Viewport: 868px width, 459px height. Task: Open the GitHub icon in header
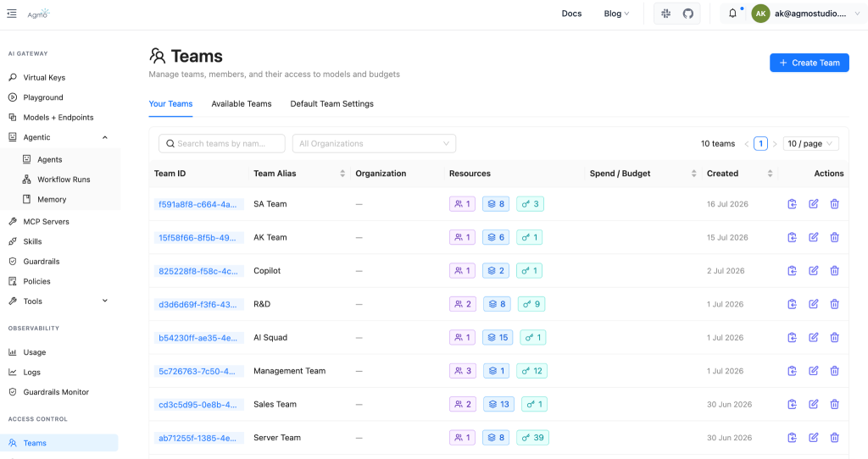click(688, 14)
